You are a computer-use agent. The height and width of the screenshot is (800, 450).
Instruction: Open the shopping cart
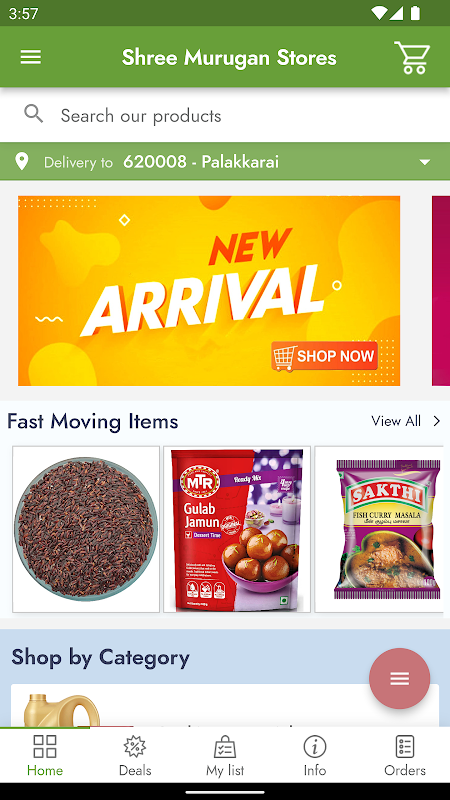412,58
